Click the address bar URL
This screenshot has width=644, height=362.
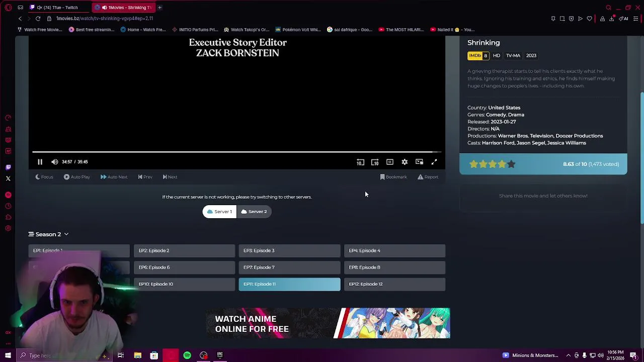coord(105,19)
